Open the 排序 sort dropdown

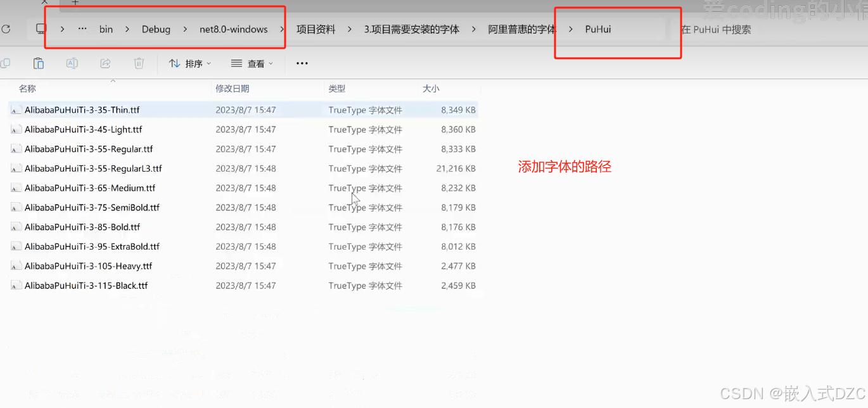point(189,63)
